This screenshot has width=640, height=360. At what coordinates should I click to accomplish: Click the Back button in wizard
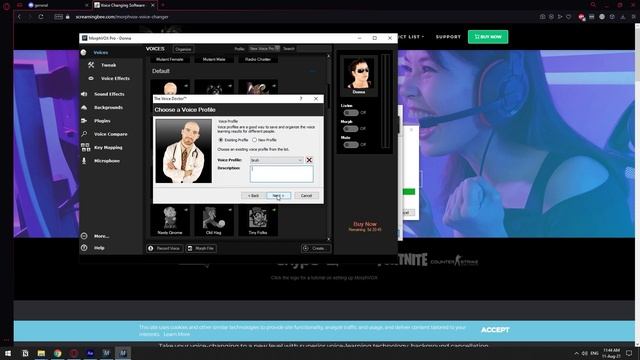253,196
